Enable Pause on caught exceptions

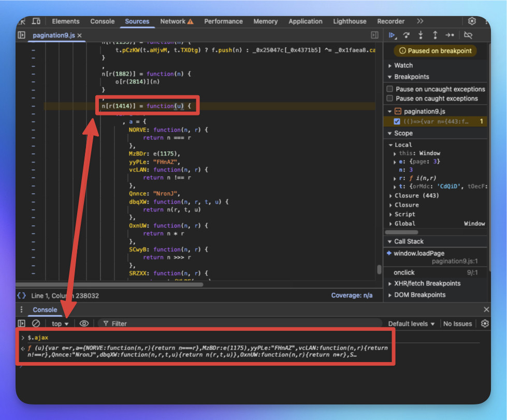(x=390, y=98)
